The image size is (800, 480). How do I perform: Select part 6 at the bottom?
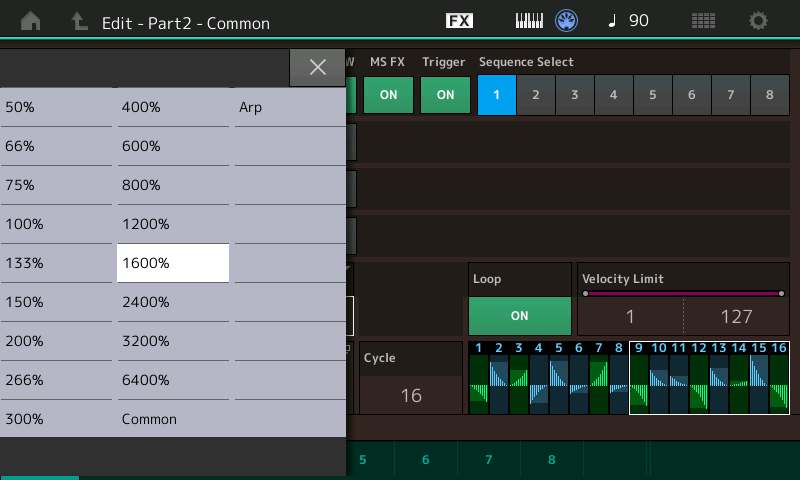click(x=425, y=460)
